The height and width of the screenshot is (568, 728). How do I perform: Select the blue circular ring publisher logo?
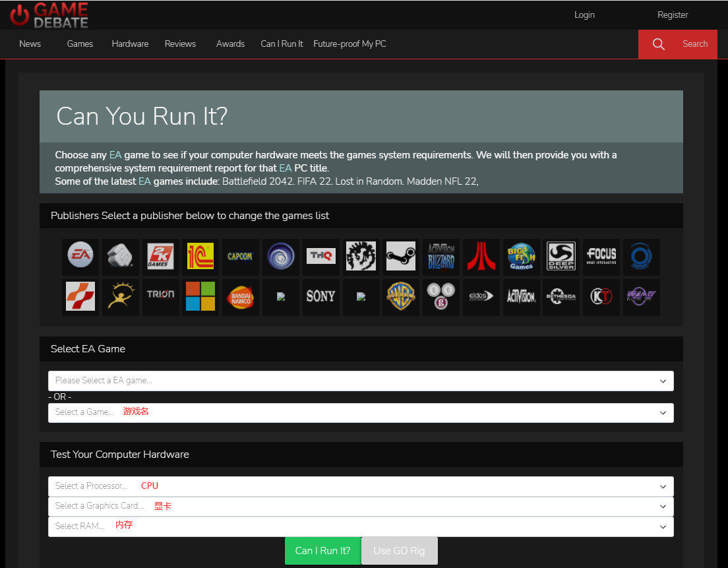tap(641, 256)
